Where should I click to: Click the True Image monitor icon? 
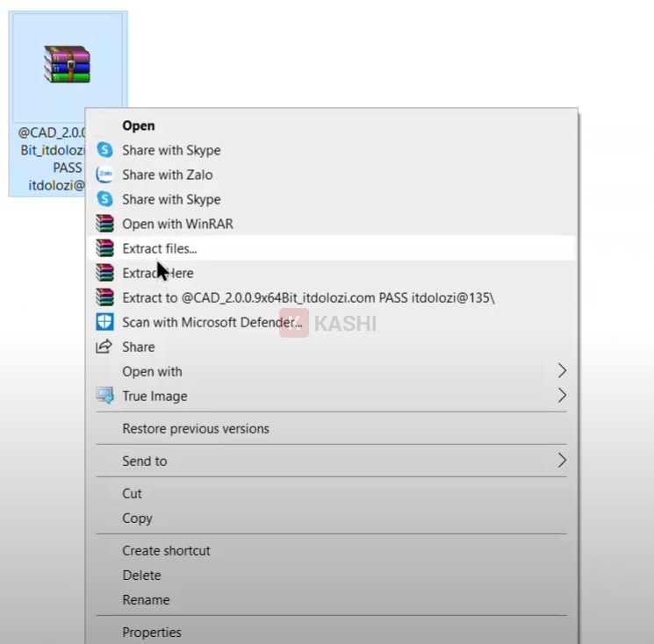point(104,396)
